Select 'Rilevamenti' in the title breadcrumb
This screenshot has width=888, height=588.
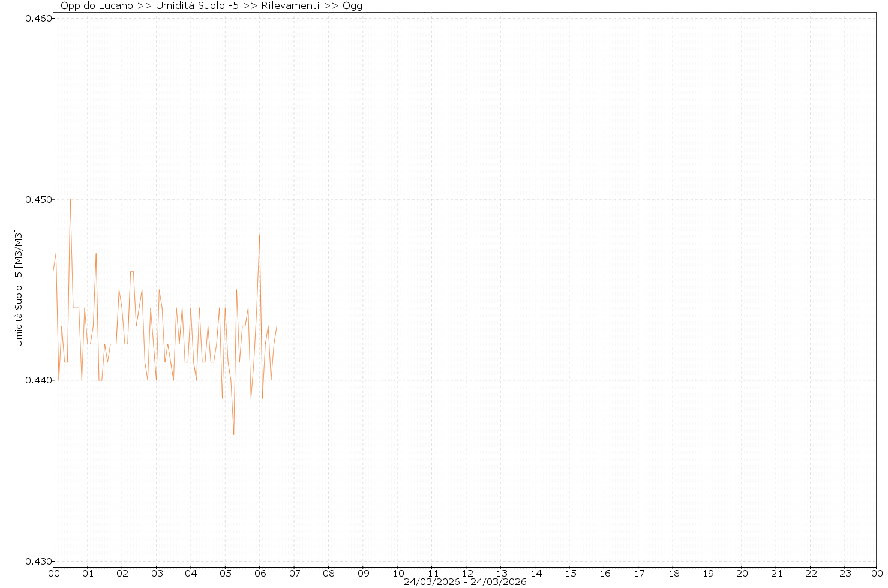[290, 6]
